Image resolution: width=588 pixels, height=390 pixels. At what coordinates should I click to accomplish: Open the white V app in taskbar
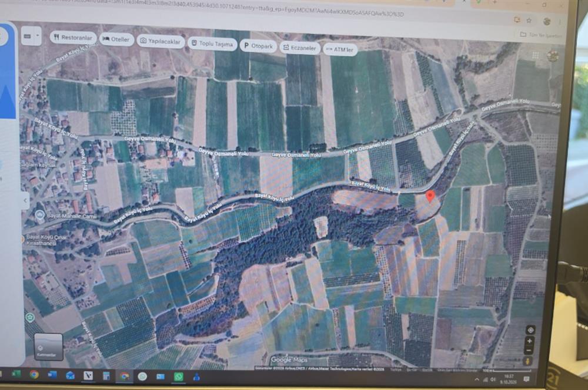point(88,375)
